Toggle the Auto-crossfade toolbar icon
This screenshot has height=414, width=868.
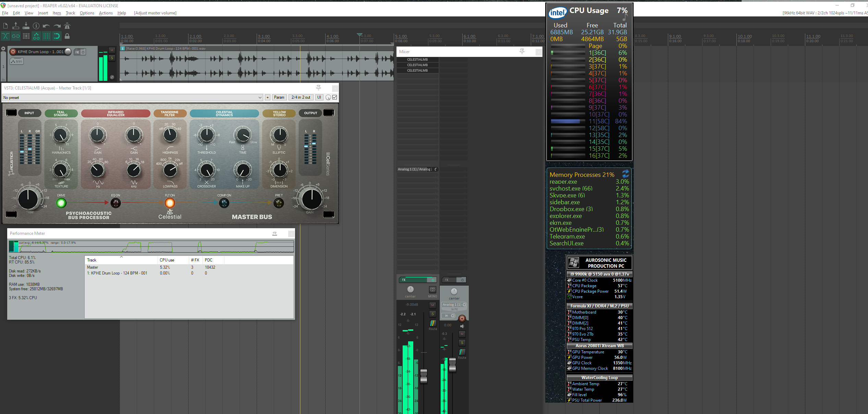[5, 36]
